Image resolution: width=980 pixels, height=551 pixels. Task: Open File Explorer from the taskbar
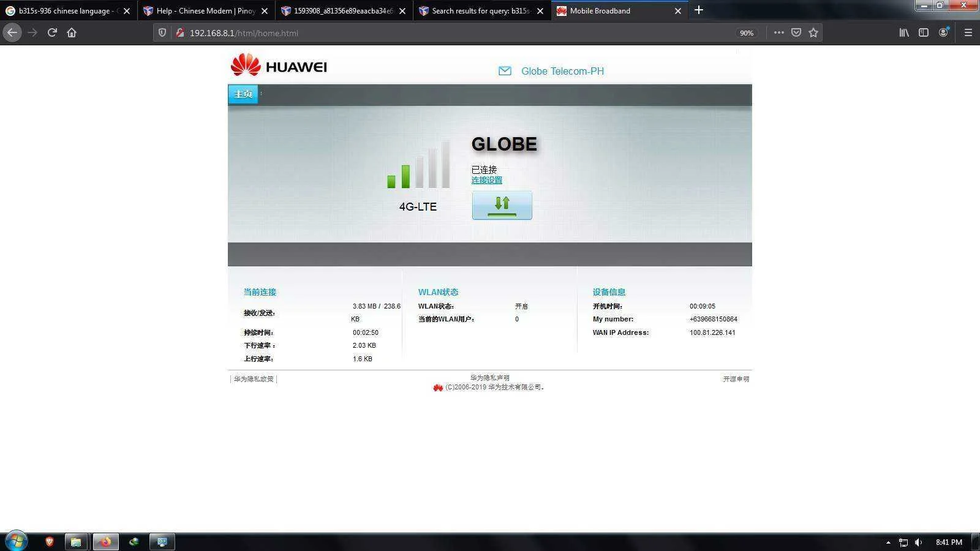click(76, 541)
